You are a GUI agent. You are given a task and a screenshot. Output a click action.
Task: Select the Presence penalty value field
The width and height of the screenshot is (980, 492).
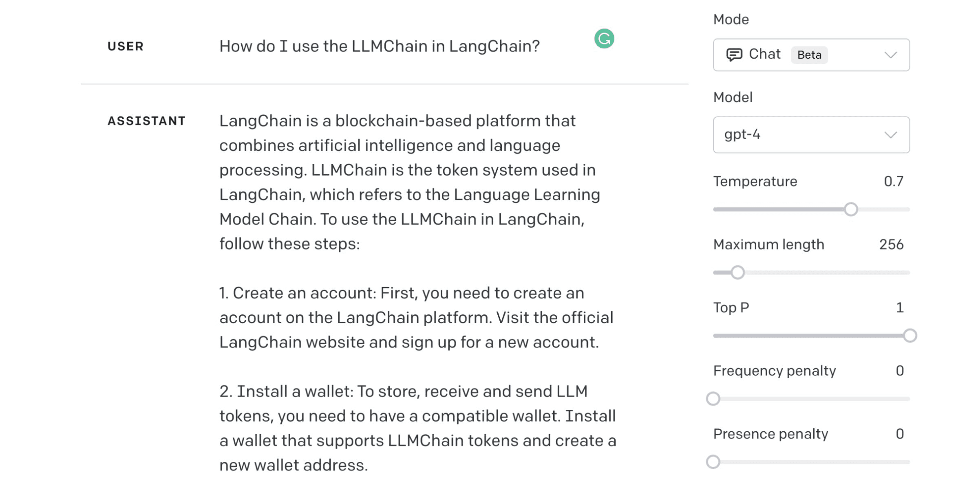coord(900,434)
